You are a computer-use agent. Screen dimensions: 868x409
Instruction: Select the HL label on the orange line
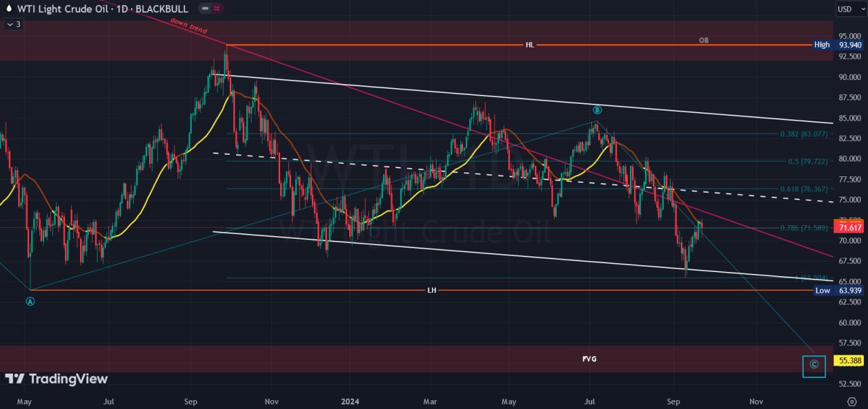530,45
